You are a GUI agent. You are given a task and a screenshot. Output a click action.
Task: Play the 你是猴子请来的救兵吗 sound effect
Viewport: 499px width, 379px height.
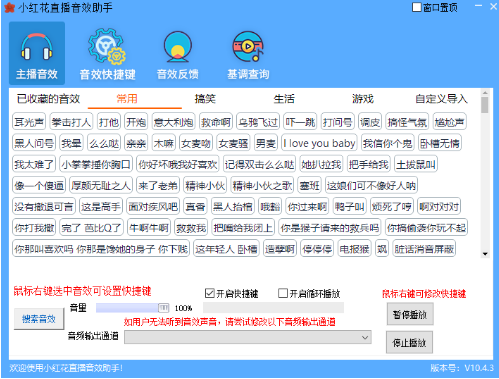pyautogui.click(x=330, y=228)
